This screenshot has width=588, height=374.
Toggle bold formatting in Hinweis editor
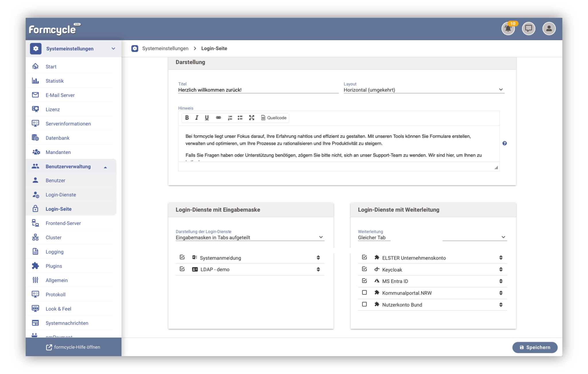(187, 118)
